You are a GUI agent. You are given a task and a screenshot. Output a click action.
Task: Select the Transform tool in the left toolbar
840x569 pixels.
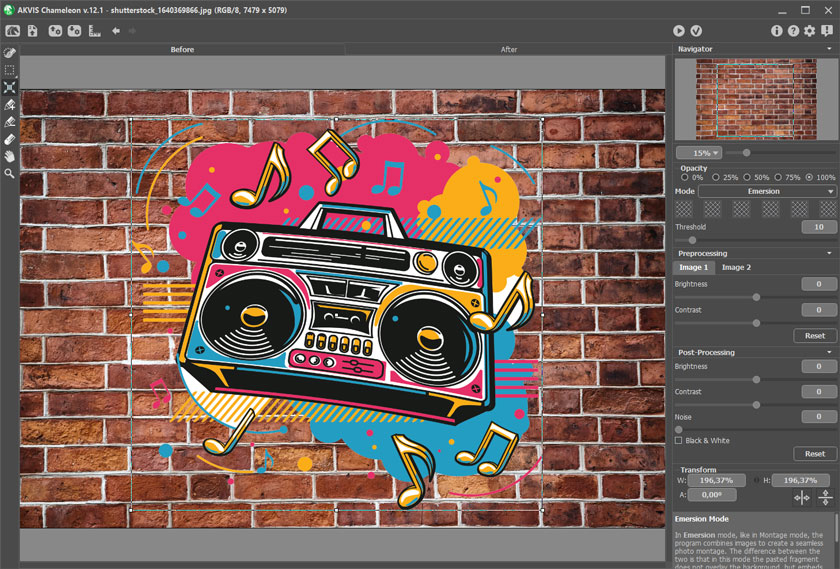coord(10,87)
